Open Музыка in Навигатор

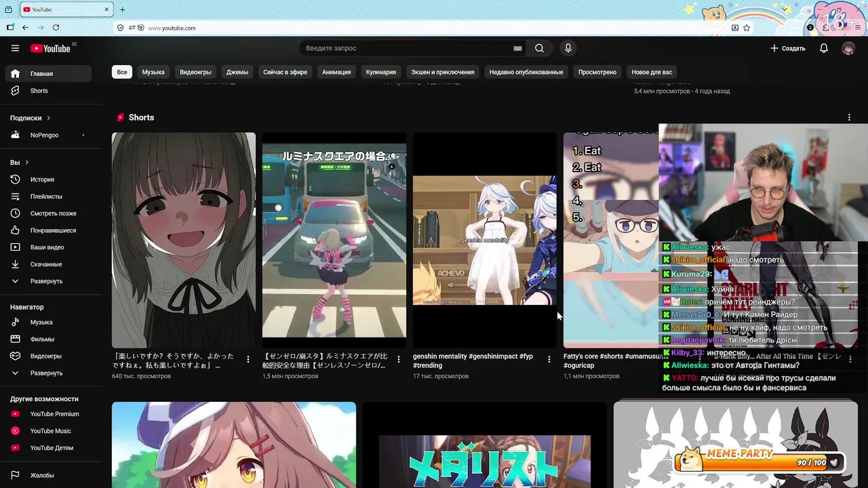click(47, 322)
